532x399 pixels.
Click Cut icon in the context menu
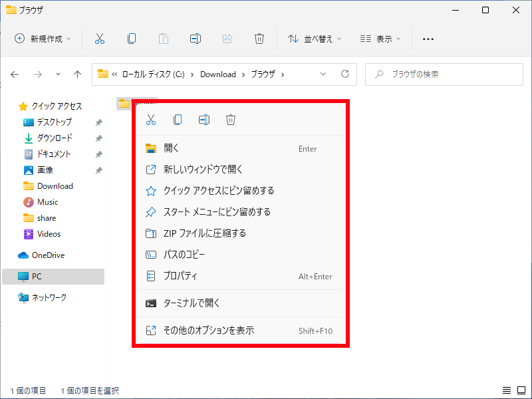tap(151, 120)
